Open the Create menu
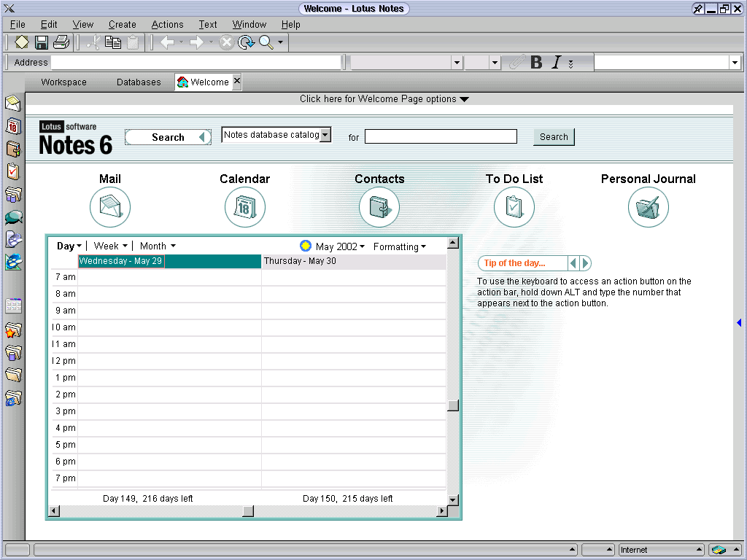 pyautogui.click(x=123, y=24)
